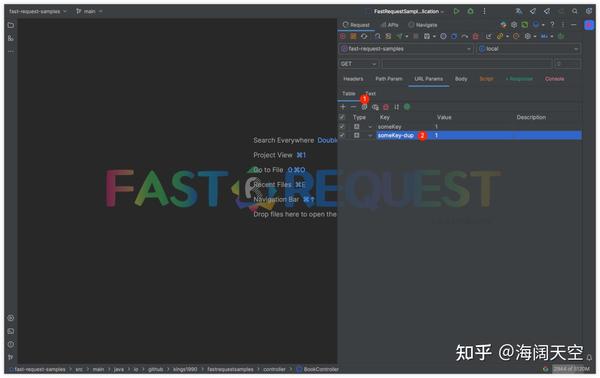Open the help question mark icon
The image size is (600, 378).
click(552, 24)
